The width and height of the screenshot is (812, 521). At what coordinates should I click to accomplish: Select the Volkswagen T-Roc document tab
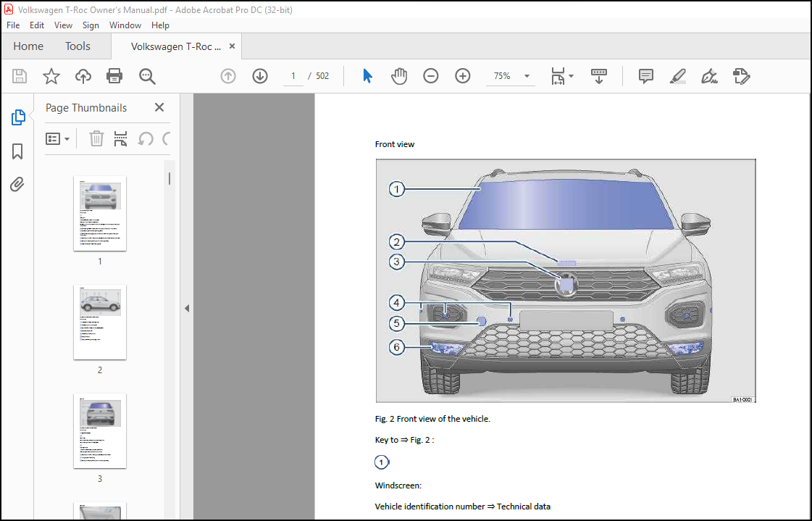(x=175, y=46)
